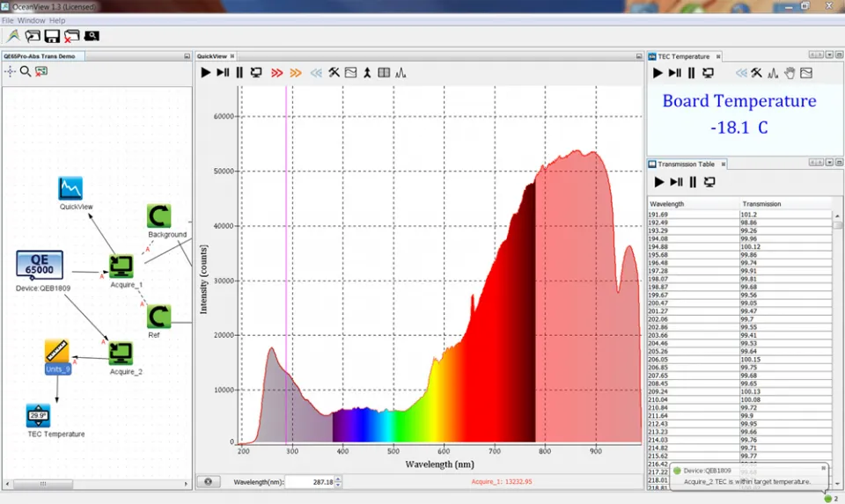845x504 pixels.
Task: Select the Ref node in schematic
Action: 159,317
